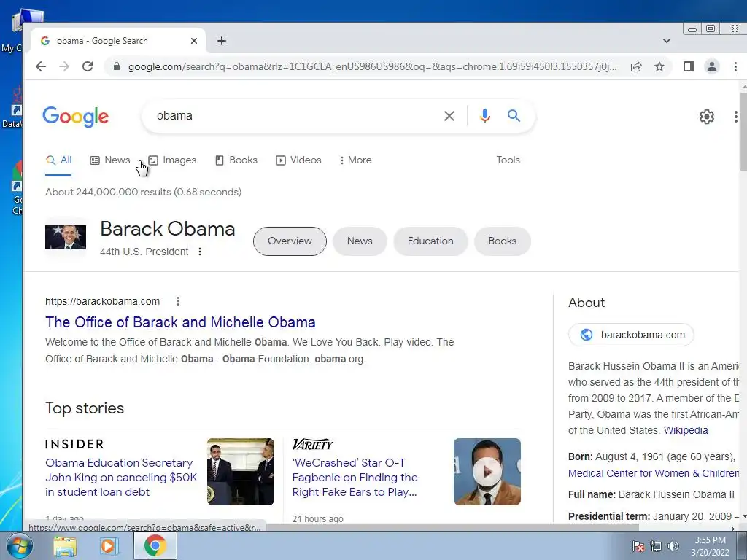747x560 pixels.
Task: Open the media player taskbar icon
Action: [108, 546]
